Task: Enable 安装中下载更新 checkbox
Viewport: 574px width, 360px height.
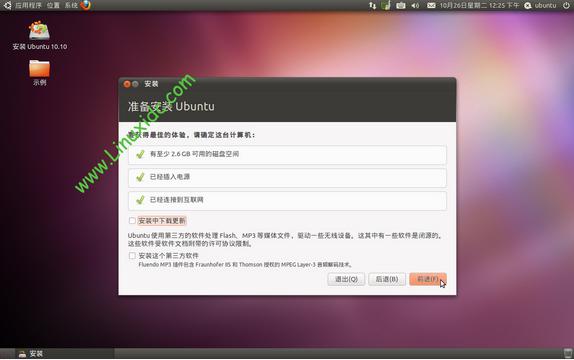Action: (x=132, y=220)
